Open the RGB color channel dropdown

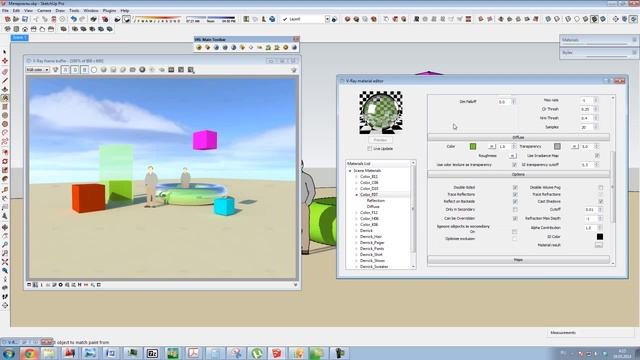[x=38, y=70]
